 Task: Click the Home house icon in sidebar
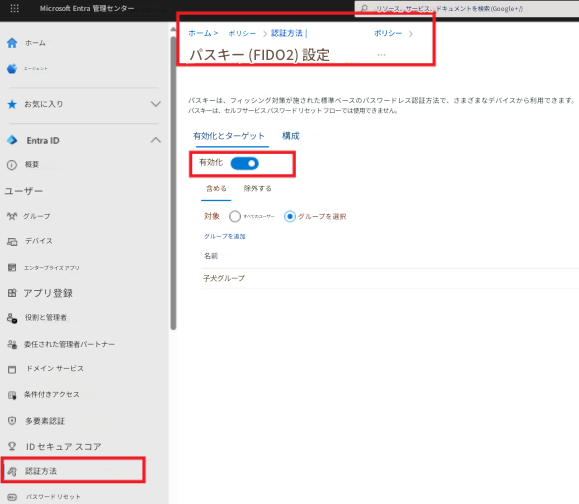12,43
